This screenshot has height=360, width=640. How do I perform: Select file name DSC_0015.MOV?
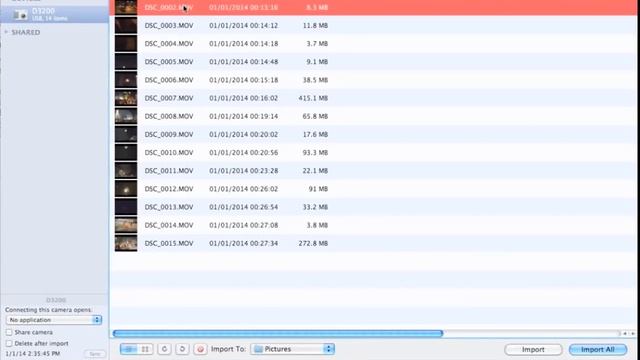pyautogui.click(x=169, y=243)
